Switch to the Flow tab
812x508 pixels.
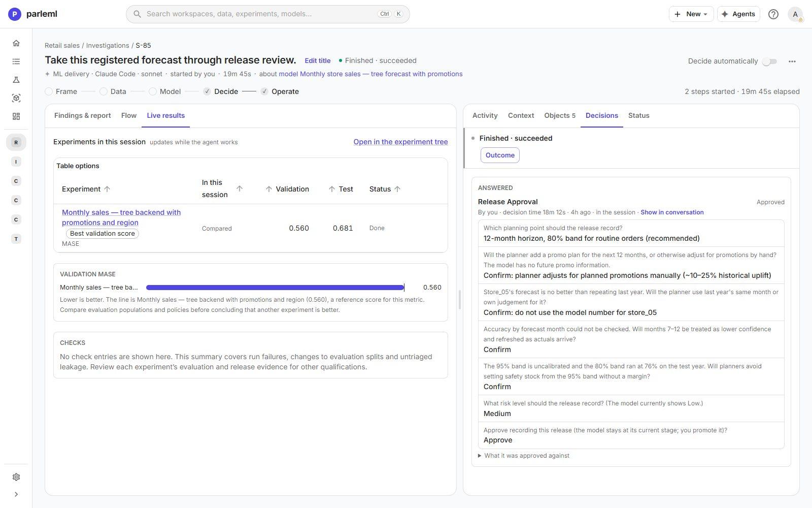[129, 116]
